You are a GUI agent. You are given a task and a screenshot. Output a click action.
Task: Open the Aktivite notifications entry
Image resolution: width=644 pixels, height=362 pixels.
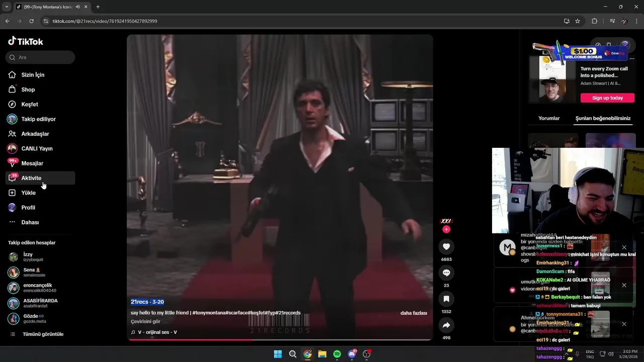point(40,178)
